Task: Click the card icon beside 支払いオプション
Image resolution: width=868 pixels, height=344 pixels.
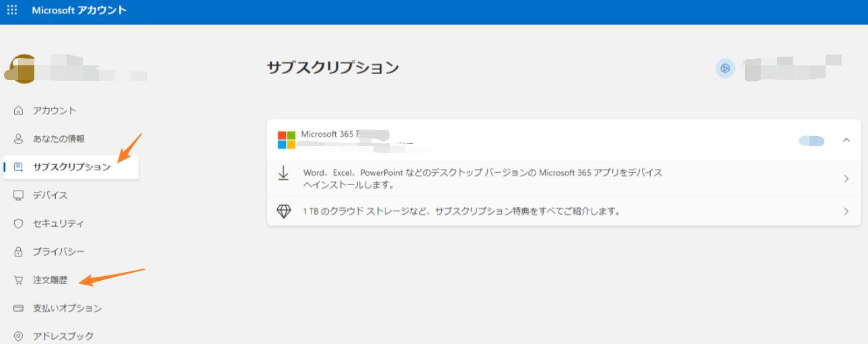Action: pyautogui.click(x=19, y=308)
